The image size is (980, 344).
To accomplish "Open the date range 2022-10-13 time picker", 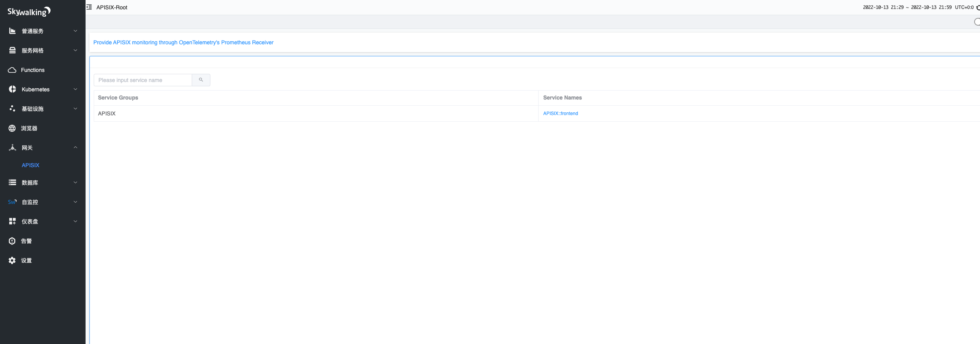I will click(x=907, y=7).
